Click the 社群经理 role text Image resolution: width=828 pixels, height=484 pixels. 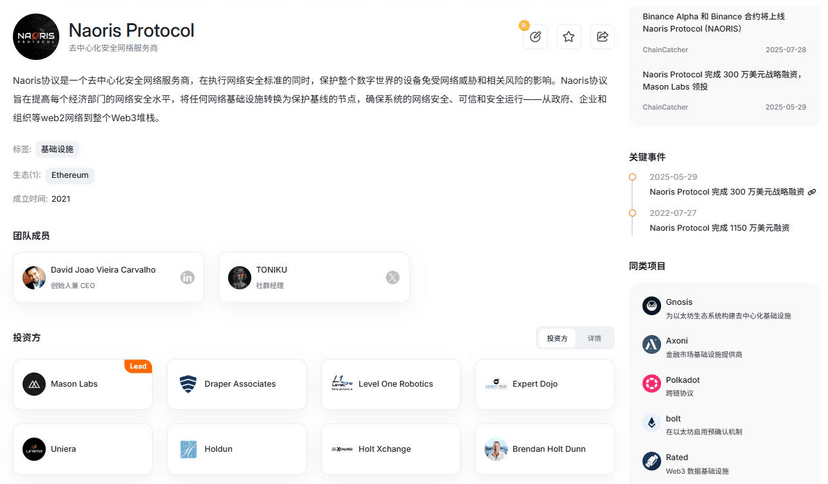(x=270, y=286)
